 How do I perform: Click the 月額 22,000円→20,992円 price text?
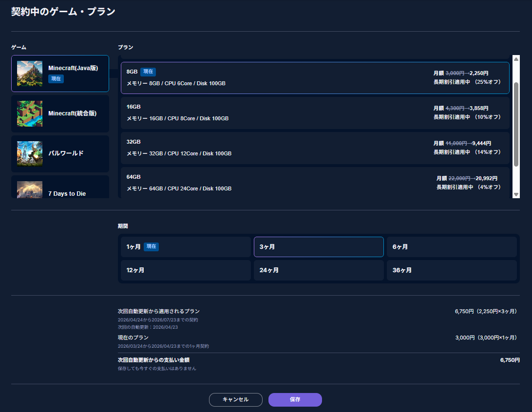pos(467,178)
